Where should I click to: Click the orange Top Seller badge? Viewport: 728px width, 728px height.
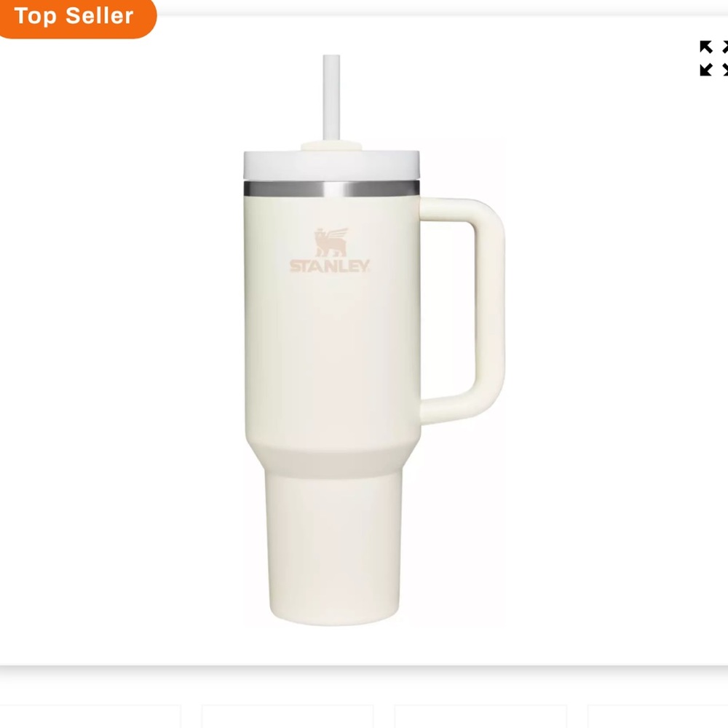click(78, 18)
